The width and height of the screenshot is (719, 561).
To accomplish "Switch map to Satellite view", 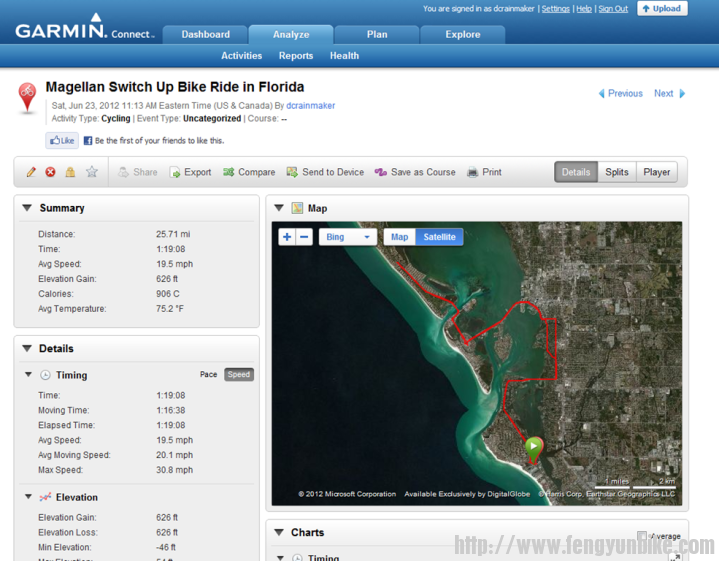I will 439,237.
